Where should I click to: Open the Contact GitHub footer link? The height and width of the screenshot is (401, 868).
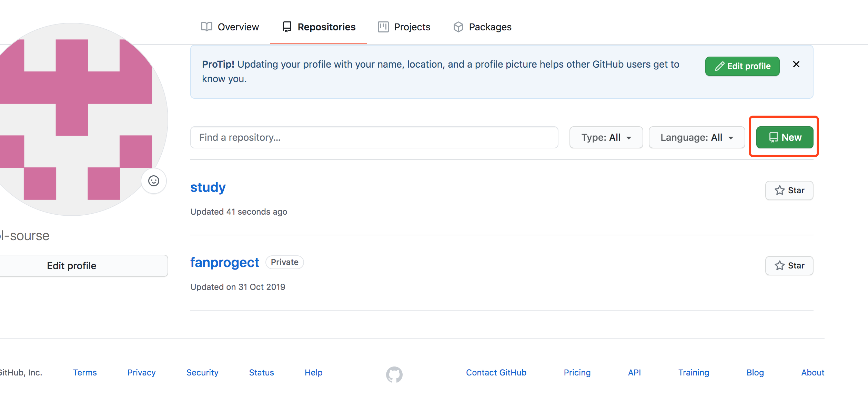[x=496, y=373]
